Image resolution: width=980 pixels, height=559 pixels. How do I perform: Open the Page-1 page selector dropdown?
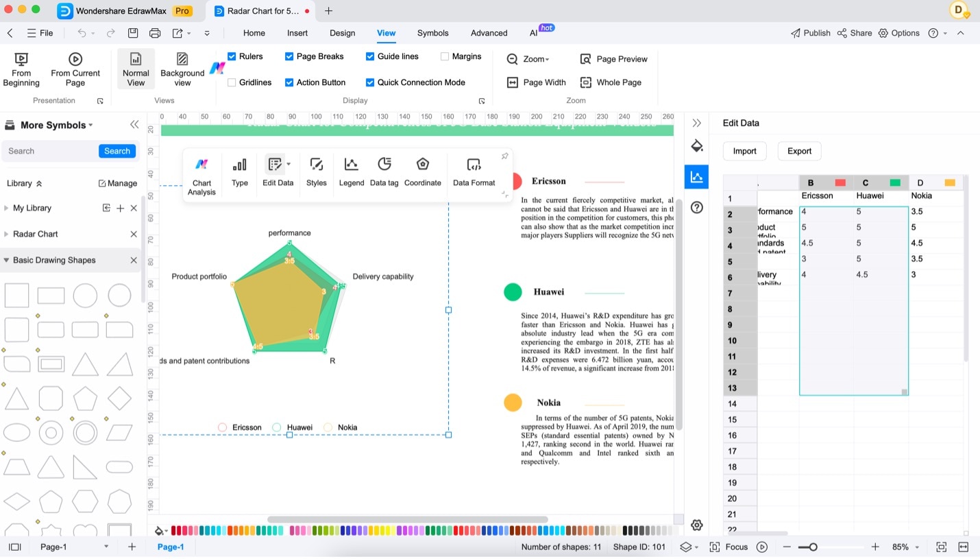point(106,547)
